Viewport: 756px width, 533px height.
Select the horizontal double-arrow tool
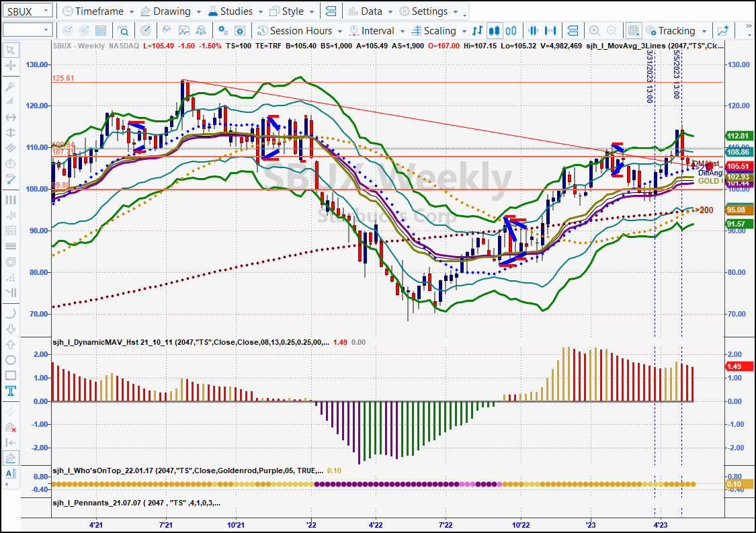10,117
